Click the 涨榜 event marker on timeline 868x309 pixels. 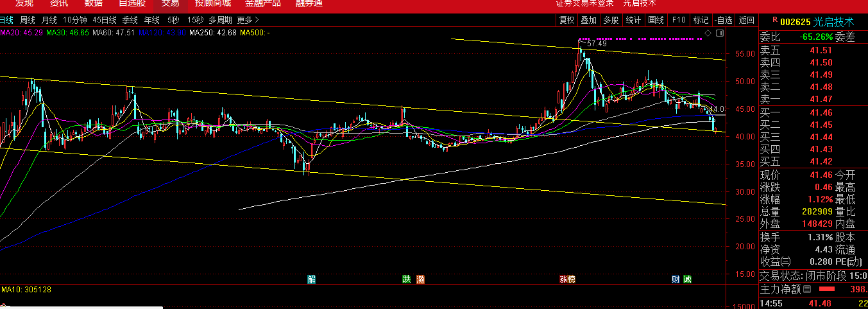(567, 279)
